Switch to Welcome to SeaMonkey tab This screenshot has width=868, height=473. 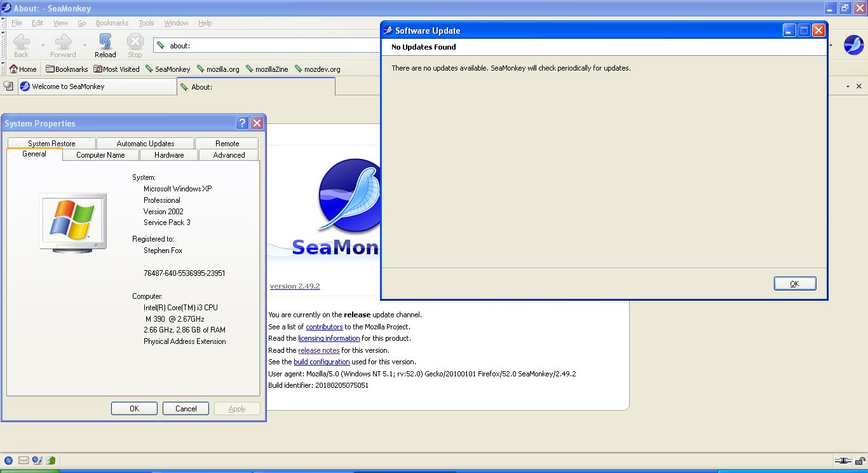[x=97, y=86]
